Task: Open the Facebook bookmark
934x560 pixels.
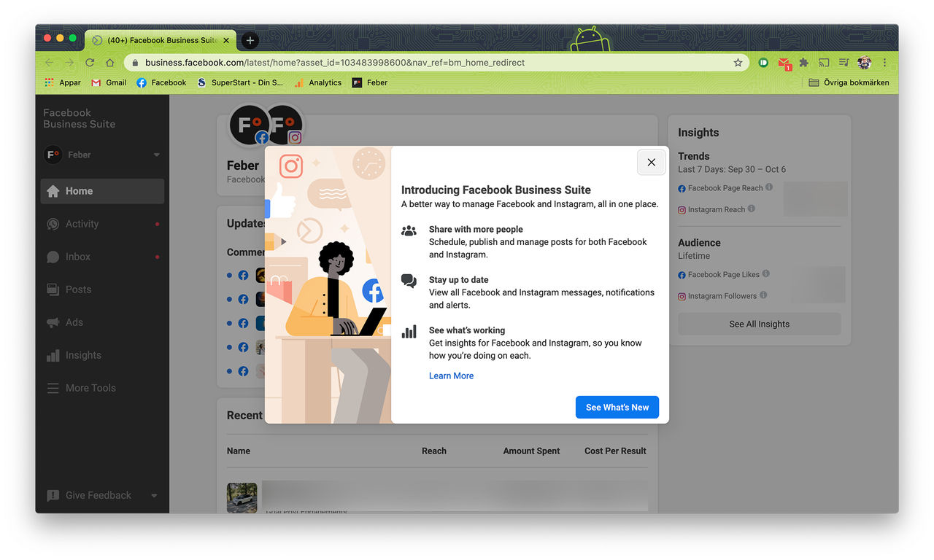Action: (161, 83)
